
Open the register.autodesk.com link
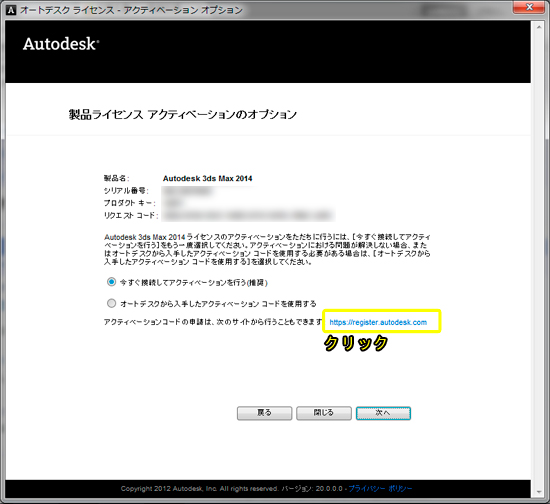click(378, 322)
